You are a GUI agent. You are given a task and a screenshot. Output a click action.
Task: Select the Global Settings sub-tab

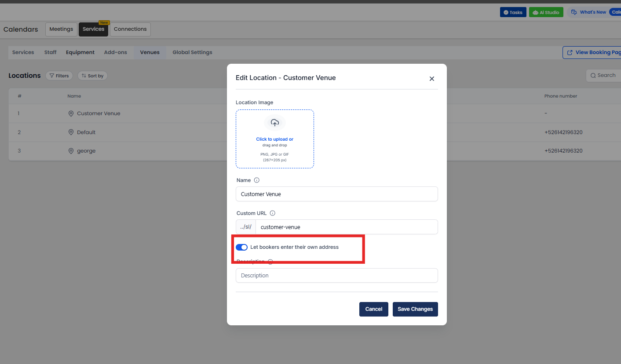pos(192,52)
